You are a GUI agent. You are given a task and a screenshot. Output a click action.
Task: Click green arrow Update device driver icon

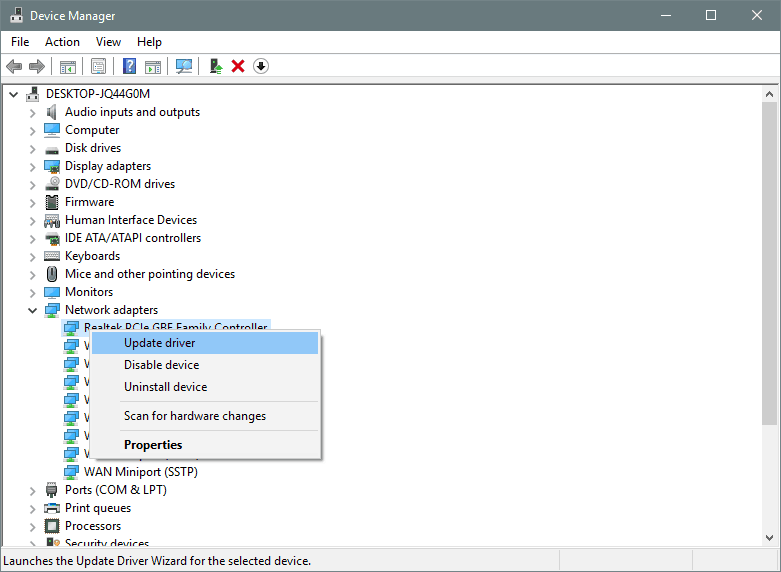click(x=215, y=66)
